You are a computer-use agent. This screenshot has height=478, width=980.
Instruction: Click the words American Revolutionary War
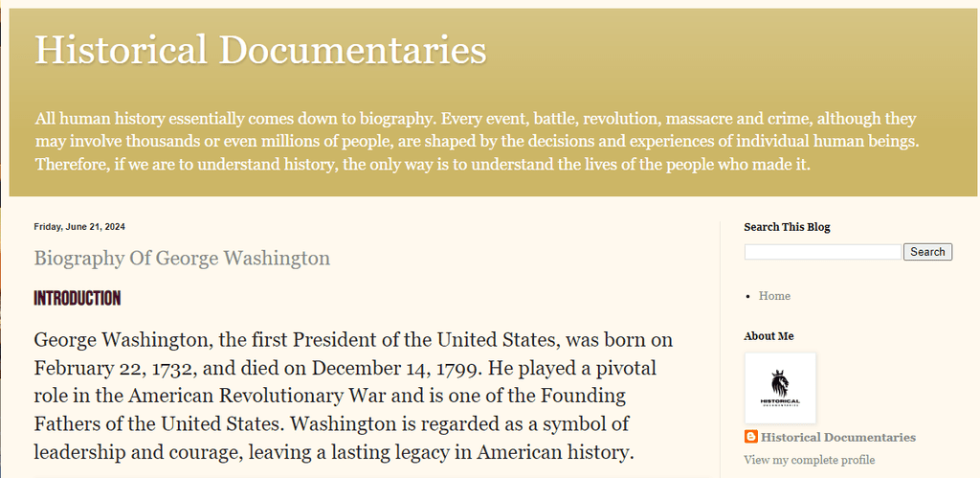(258, 396)
